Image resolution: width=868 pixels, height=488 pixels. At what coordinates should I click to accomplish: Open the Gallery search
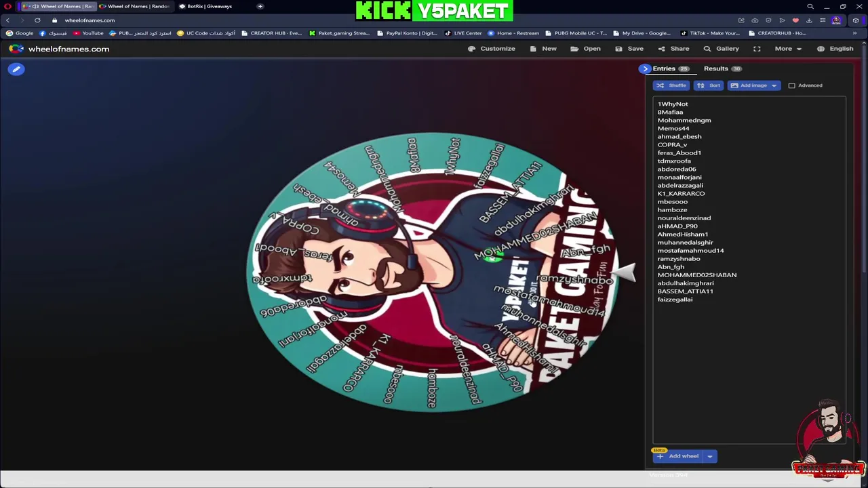(x=721, y=49)
